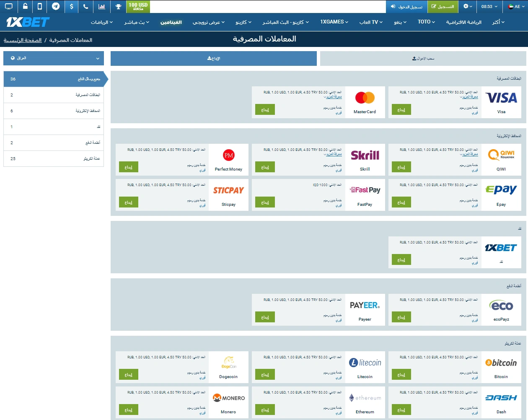528x420 pixels.
Task: Select the FastPay payment logo
Action: [365, 189]
